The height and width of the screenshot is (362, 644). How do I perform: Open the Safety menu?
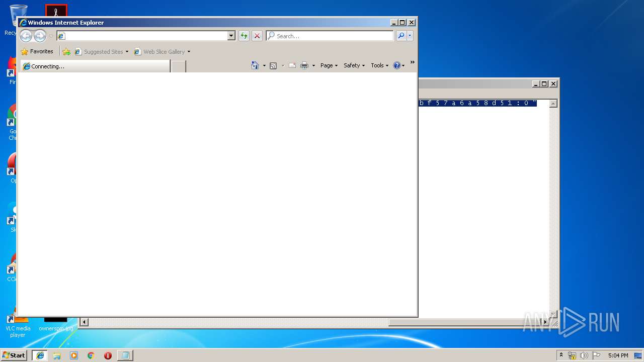354,65
